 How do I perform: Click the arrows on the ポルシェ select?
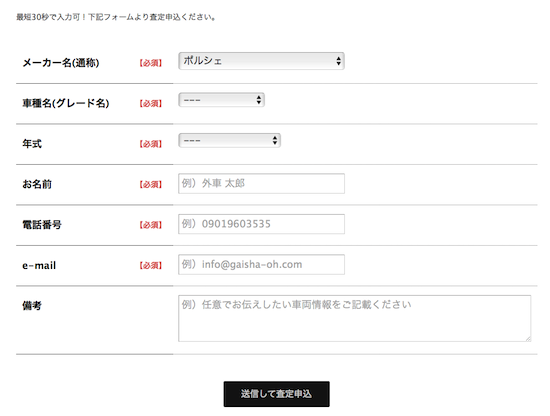pos(338,61)
